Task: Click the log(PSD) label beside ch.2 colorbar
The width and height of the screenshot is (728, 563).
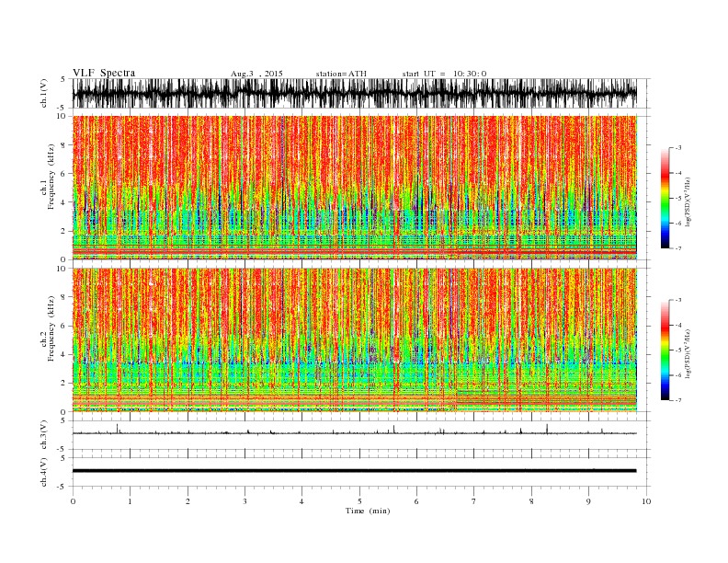Action: coord(688,353)
